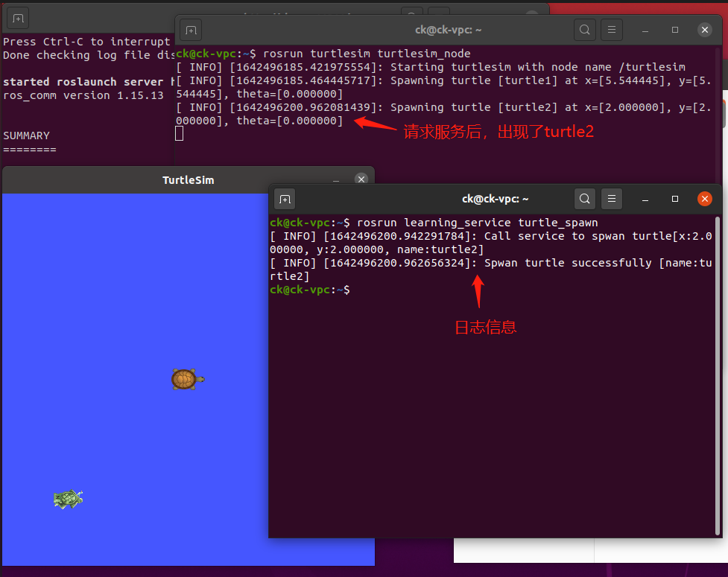Click 'Starting turtlesim with node name' log line
The image size is (728, 577).
coord(431,67)
